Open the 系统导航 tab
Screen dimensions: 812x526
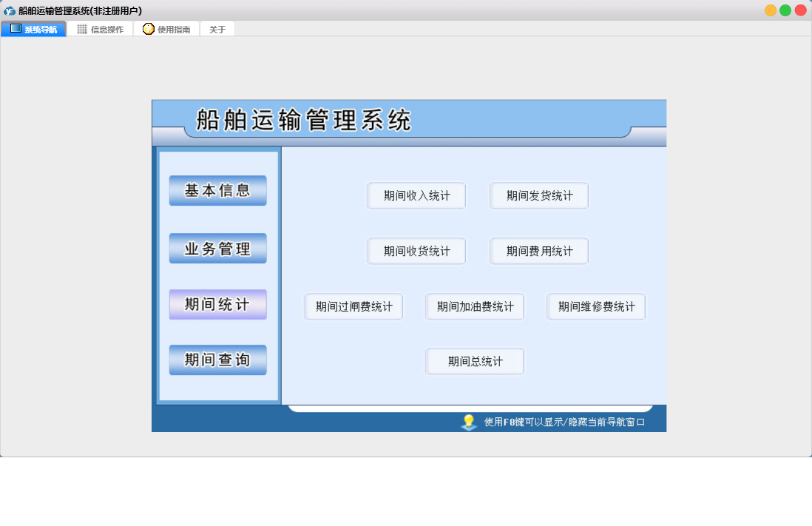[x=34, y=29]
